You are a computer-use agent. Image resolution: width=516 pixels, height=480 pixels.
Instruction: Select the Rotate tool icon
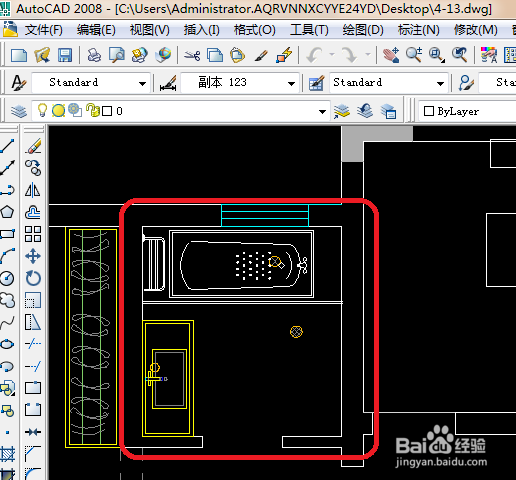pyautogui.click(x=33, y=278)
